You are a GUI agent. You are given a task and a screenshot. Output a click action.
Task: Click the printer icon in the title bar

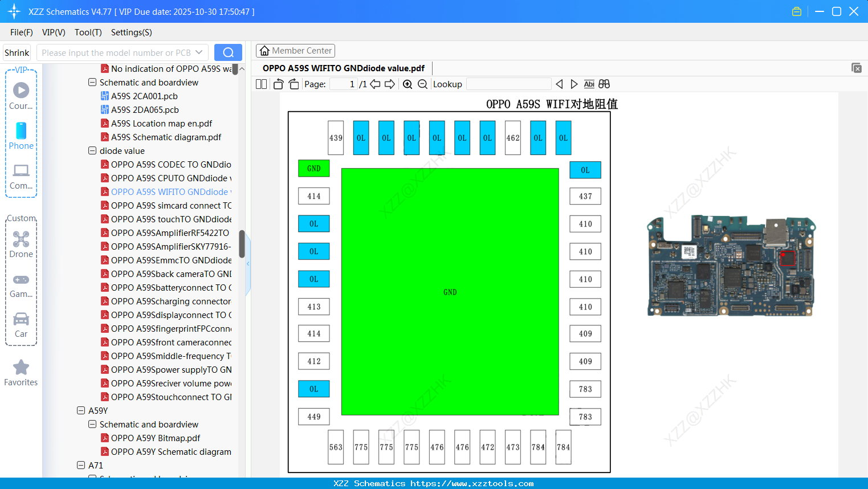click(796, 11)
